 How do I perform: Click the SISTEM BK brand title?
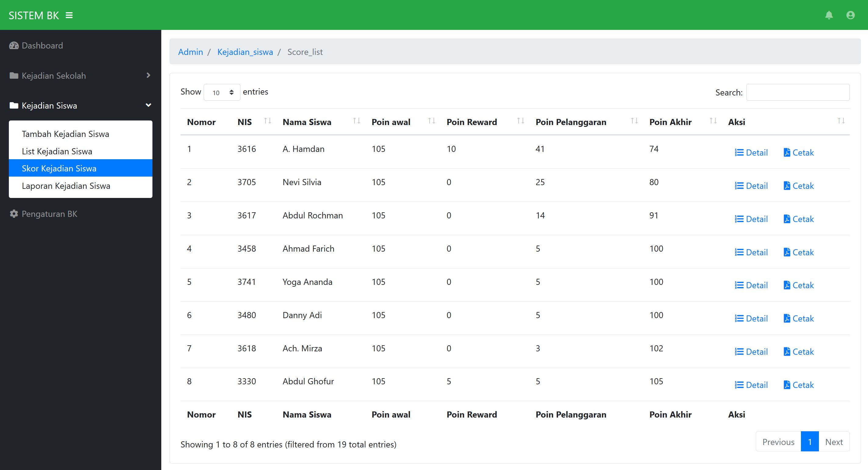[34, 15]
